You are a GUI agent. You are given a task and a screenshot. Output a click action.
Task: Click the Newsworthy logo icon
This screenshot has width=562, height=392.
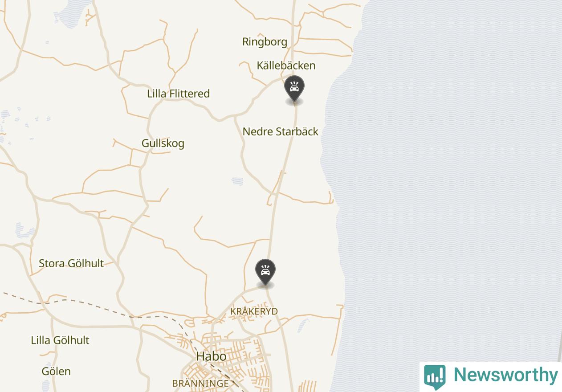coord(435,377)
